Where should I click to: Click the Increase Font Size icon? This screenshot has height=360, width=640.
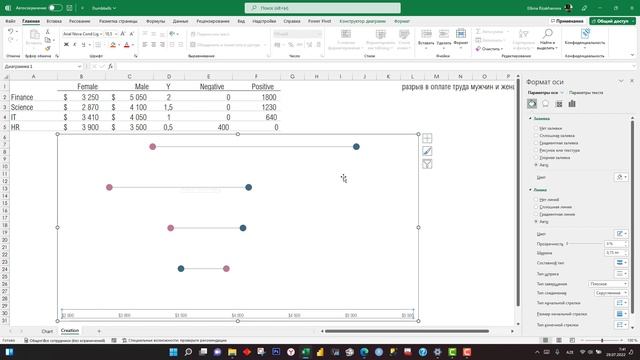coord(123,34)
